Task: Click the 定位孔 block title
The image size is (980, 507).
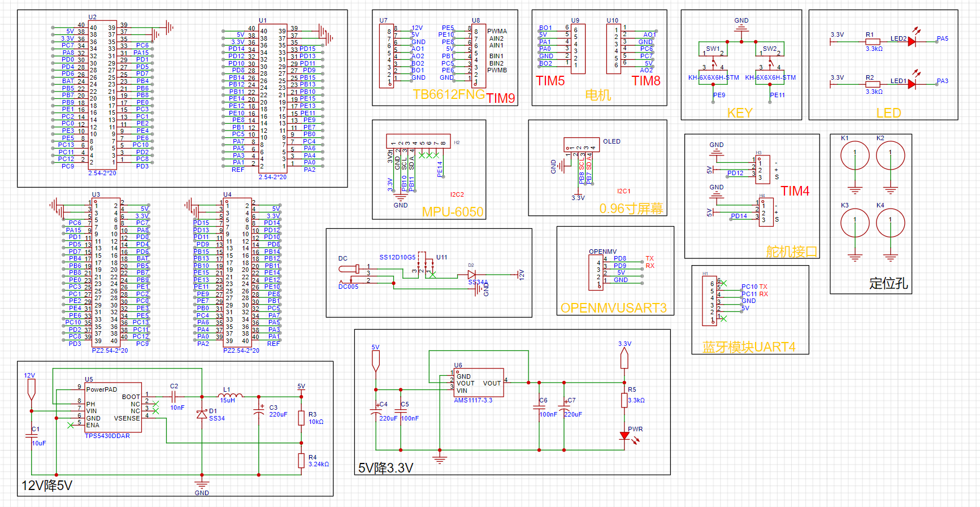Action: 888,283
